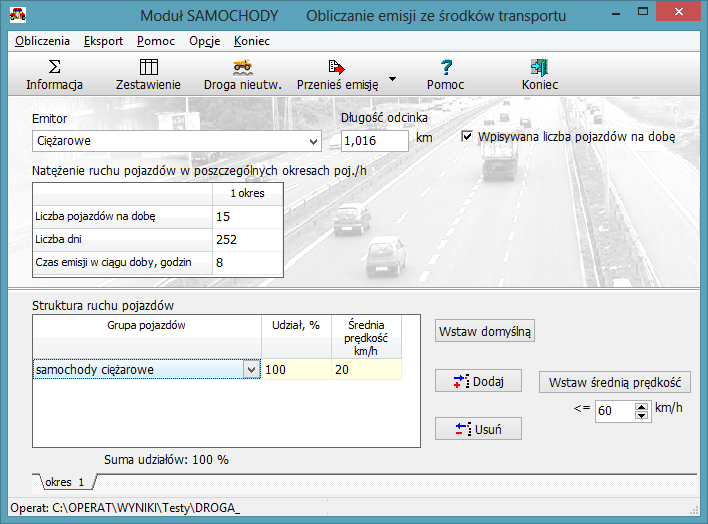Image resolution: width=708 pixels, height=524 pixels.
Task: Click the 1 okres column header
Action: click(247, 193)
